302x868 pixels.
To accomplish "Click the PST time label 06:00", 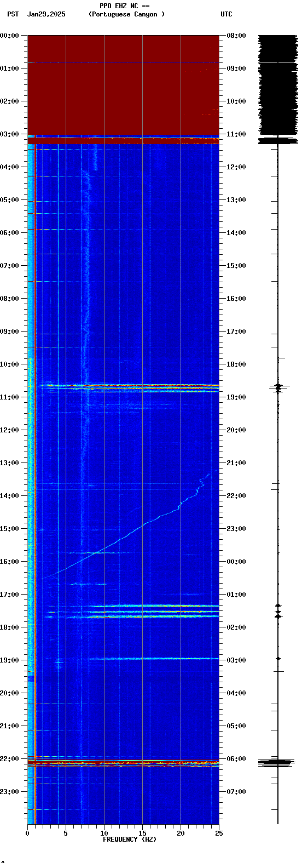I will (x=10, y=232).
